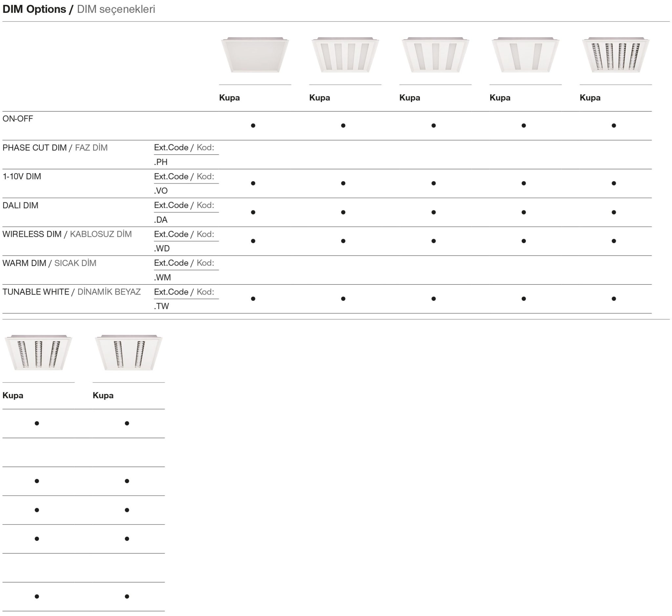Image resolution: width=672 pixels, height=616 pixels.
Task: Click the two-strip opal Kupa fixture image
Action: 525,55
